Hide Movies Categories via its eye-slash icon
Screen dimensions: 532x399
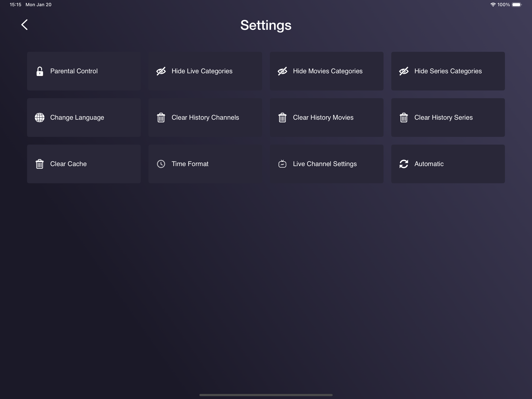(282, 71)
